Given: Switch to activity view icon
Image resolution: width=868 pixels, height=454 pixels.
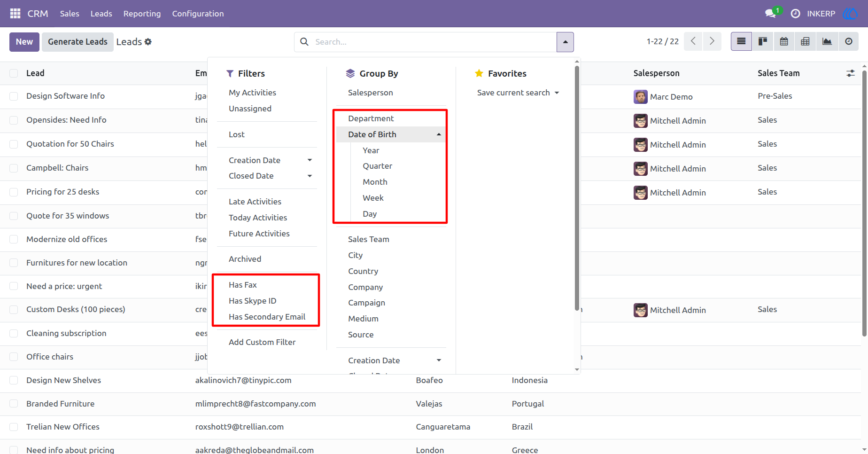Looking at the screenshot, I should click(x=848, y=41).
